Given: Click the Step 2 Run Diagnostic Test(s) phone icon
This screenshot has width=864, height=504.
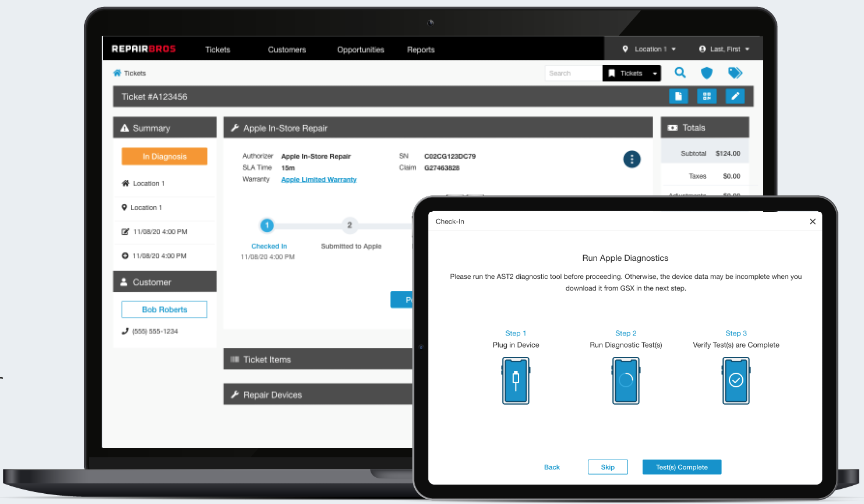Looking at the screenshot, I should click(x=626, y=381).
